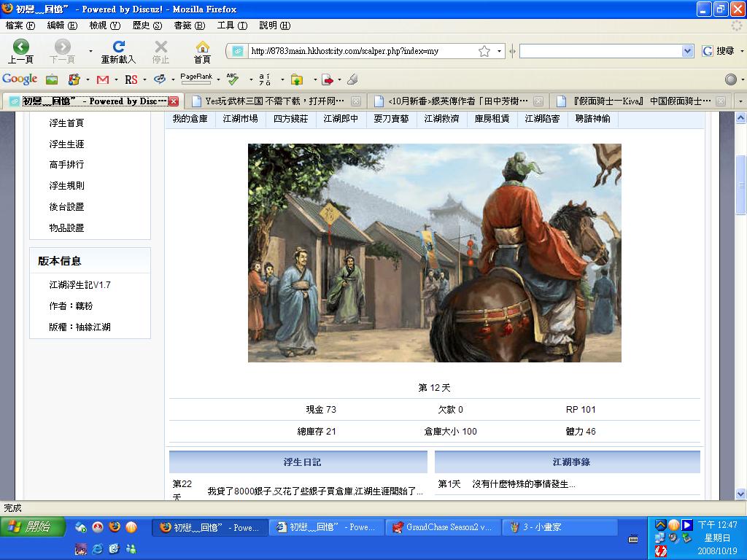Switch to the 10月新番 銀英傳 tab
Viewport: 747px width, 560px height.
pos(457,101)
